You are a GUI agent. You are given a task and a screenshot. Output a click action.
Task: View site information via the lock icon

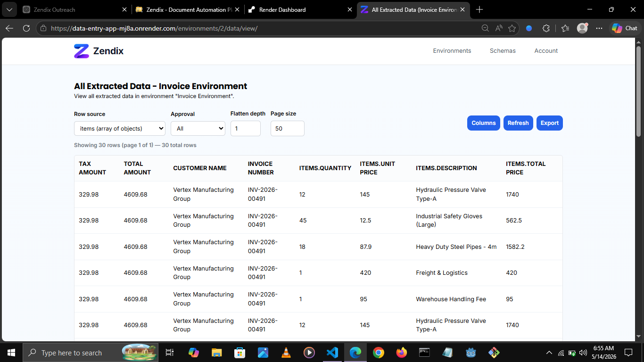tap(43, 28)
